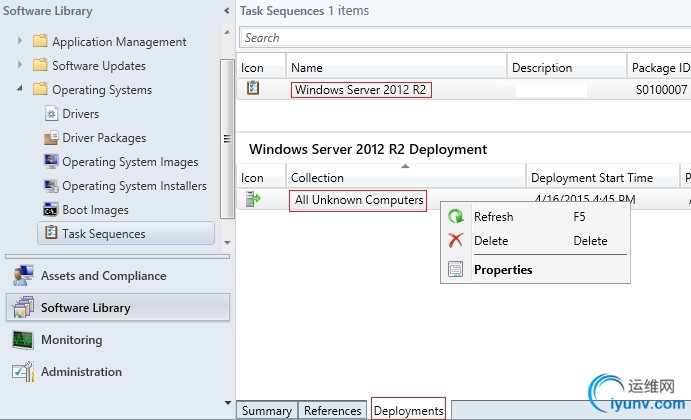Click the red X Delete icon
Image resolution: width=691 pixels, height=420 pixels.
click(x=455, y=240)
